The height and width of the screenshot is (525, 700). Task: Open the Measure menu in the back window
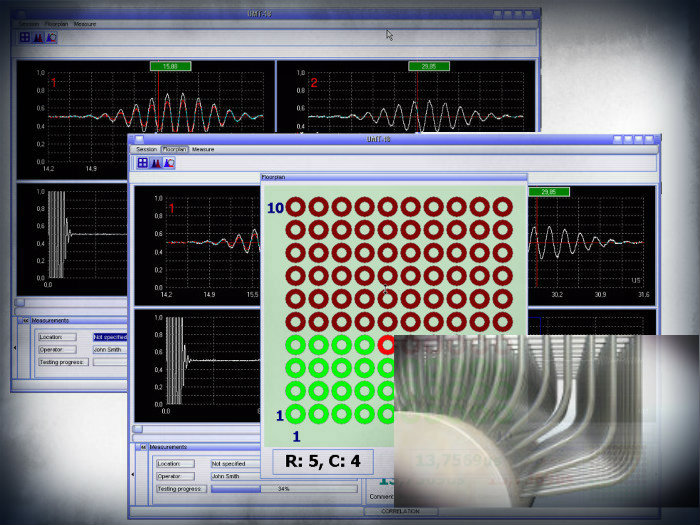click(x=85, y=24)
